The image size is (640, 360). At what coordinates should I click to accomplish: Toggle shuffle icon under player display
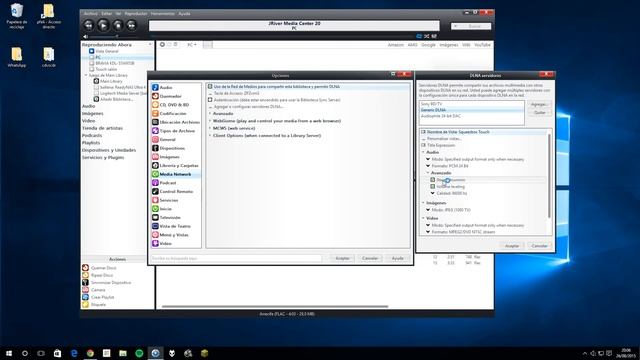coord(427,36)
